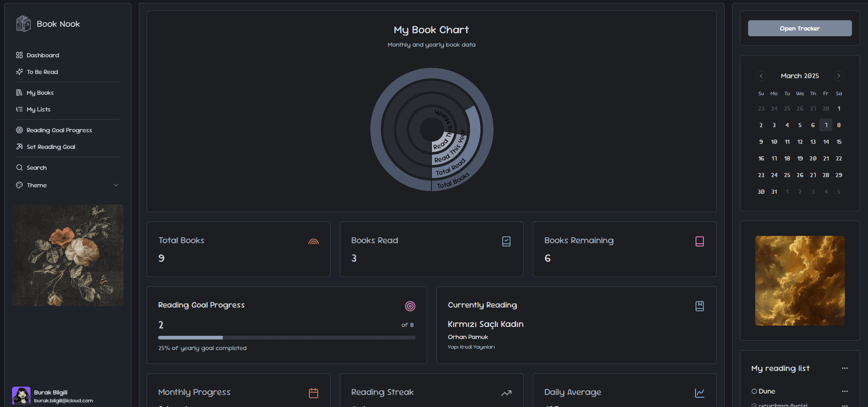Viewport: 868px width, 407px height.
Task: Open the three-dot menu for Dune
Action: tap(844, 391)
